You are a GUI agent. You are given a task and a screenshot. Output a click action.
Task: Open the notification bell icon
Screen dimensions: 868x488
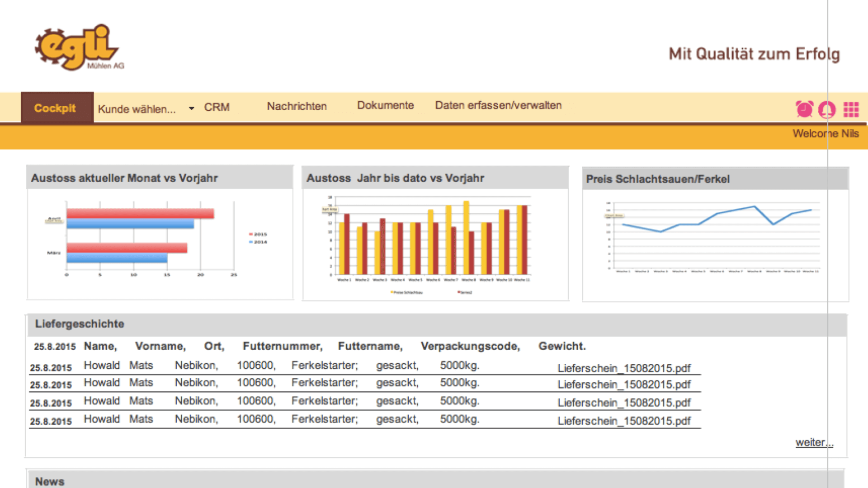[827, 109]
